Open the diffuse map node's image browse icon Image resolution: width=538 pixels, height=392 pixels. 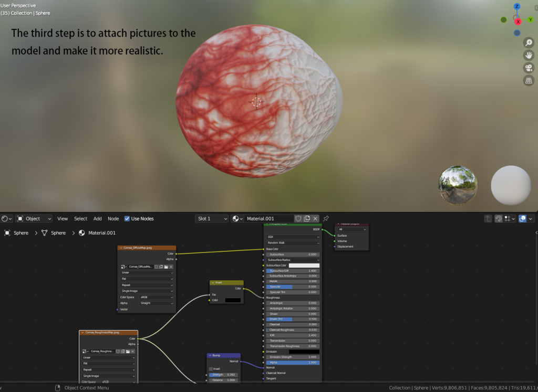123,267
